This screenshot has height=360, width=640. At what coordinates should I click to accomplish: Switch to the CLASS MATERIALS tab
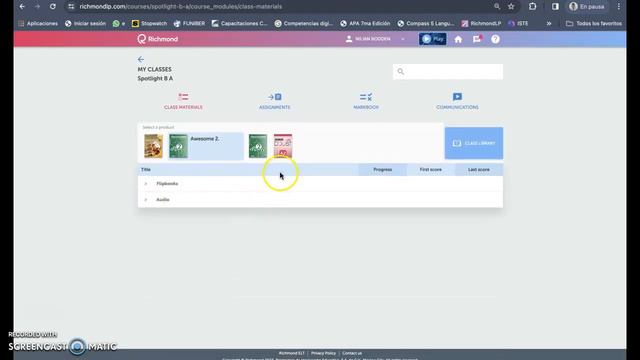[183, 101]
